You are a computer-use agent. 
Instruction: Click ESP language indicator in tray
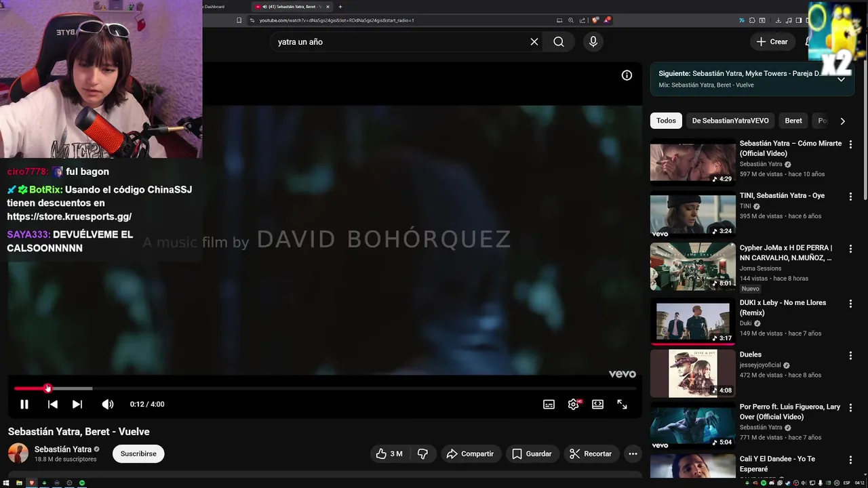tap(847, 483)
